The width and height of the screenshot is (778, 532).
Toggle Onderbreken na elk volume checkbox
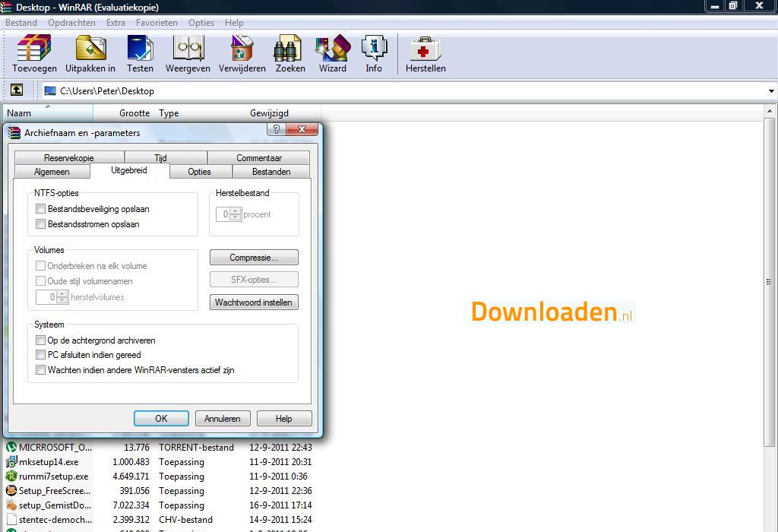[x=41, y=265]
